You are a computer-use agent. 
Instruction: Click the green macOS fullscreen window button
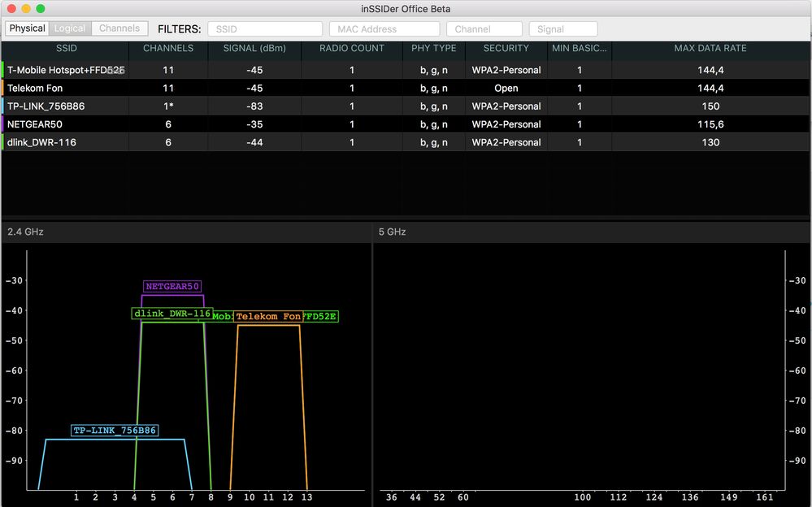click(41, 8)
